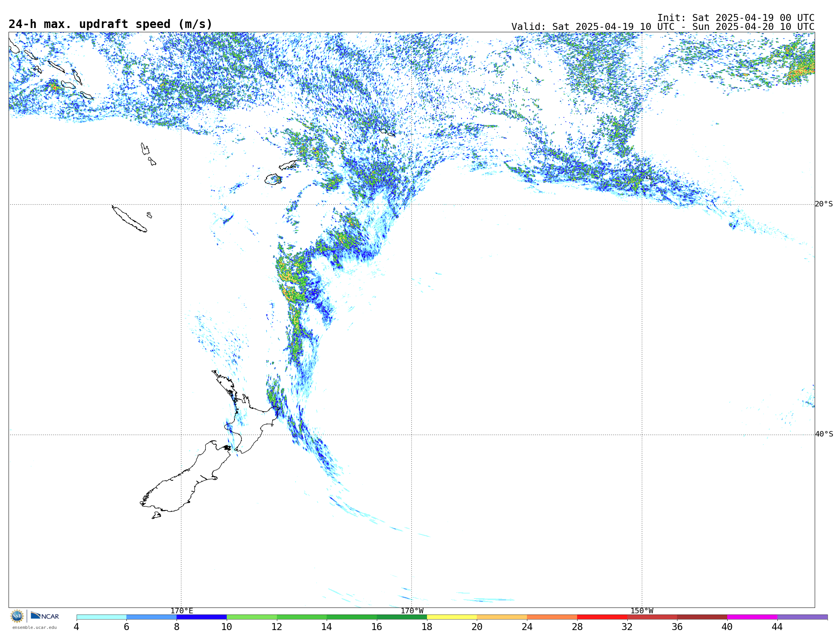Click the 20°S latitude label
The image size is (840, 632).
[824, 204]
